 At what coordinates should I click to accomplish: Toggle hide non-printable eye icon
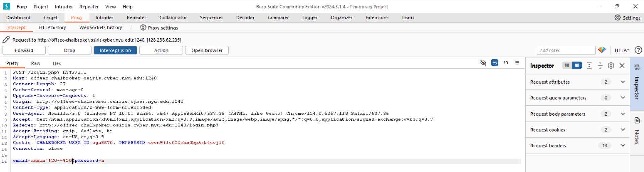pos(483,63)
